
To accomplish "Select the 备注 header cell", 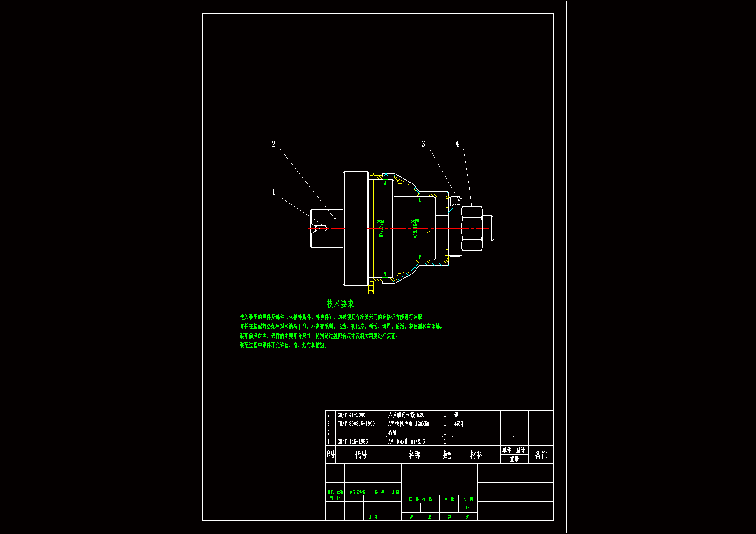I will click(x=541, y=455).
